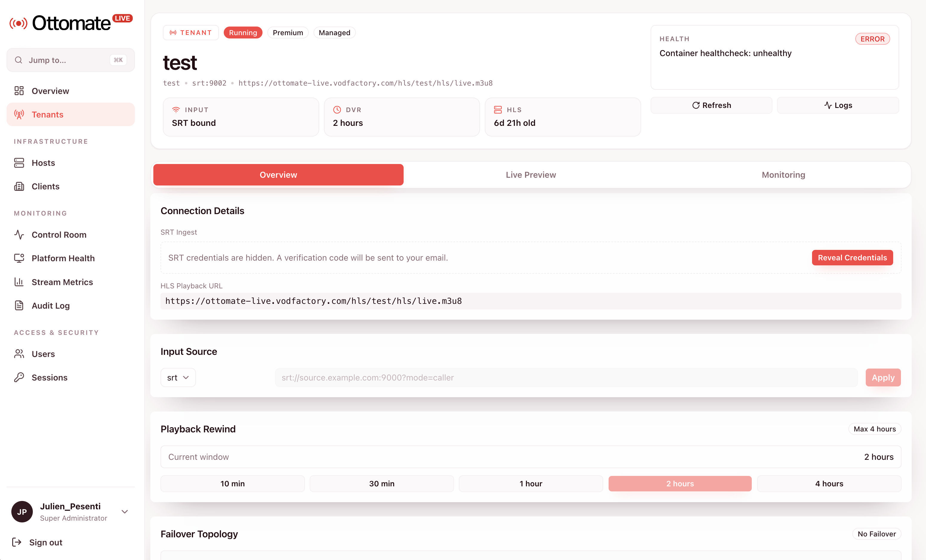
Task: Click the Hosts server icon
Action: pos(19,163)
